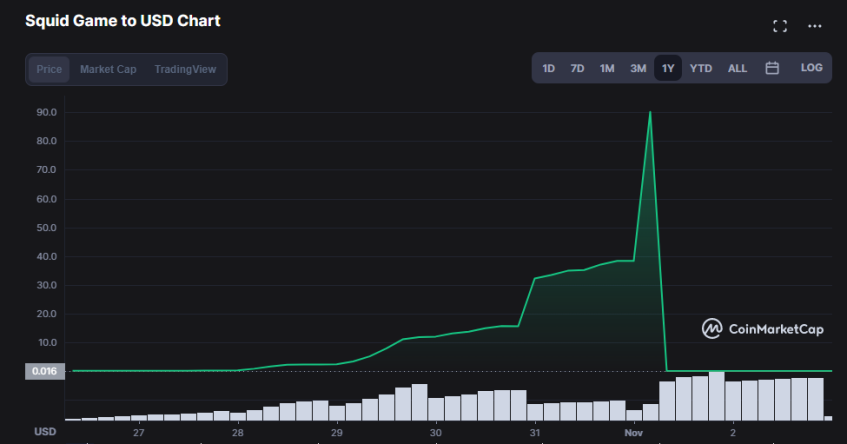
Task: Select the 1Y time range
Action: click(668, 68)
